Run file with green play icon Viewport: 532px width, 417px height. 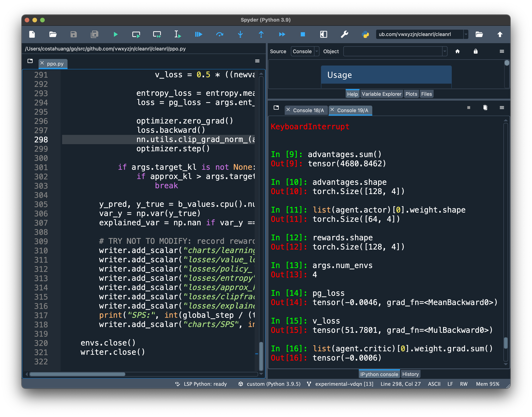(116, 34)
